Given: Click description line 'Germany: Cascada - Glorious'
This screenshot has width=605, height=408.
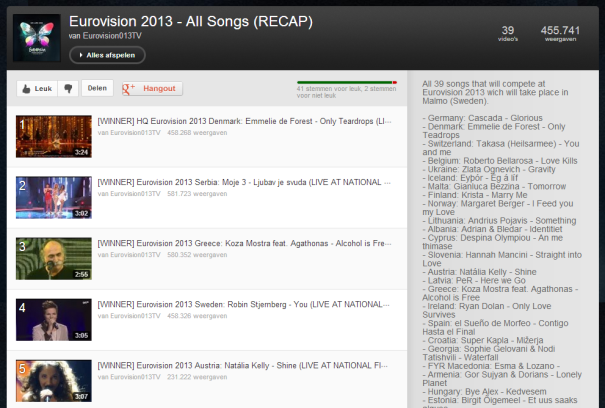Looking at the screenshot, I should (482, 118).
